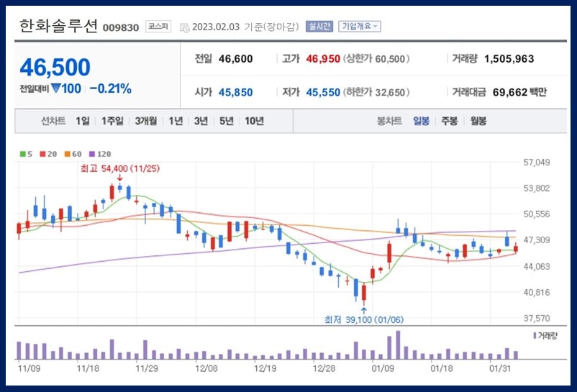Click the 37,570 price axis label

click(x=537, y=318)
